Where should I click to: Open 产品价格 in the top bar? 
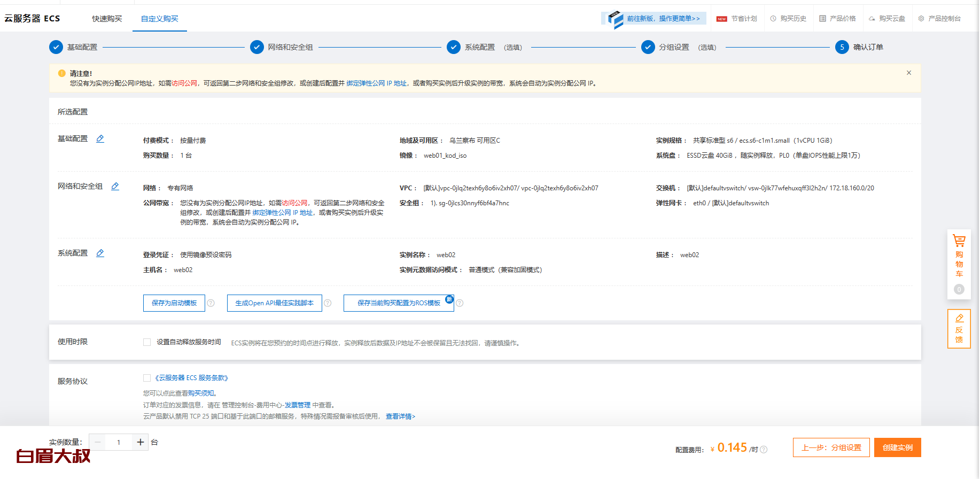tap(837, 19)
